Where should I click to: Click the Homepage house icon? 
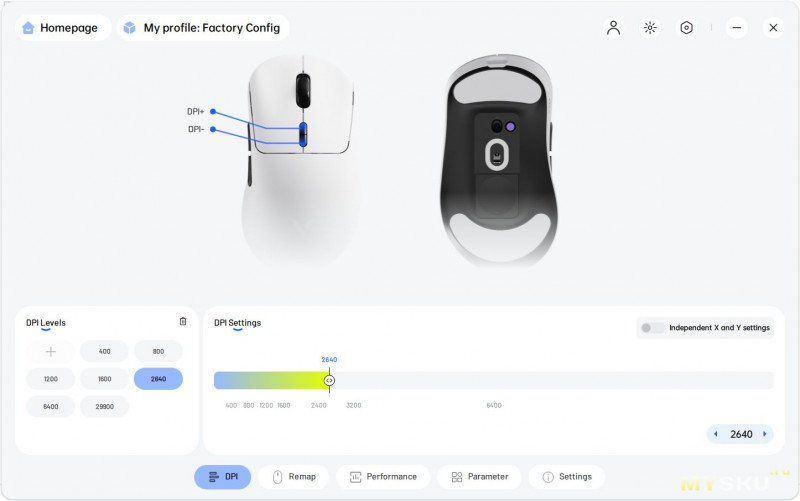coord(28,28)
